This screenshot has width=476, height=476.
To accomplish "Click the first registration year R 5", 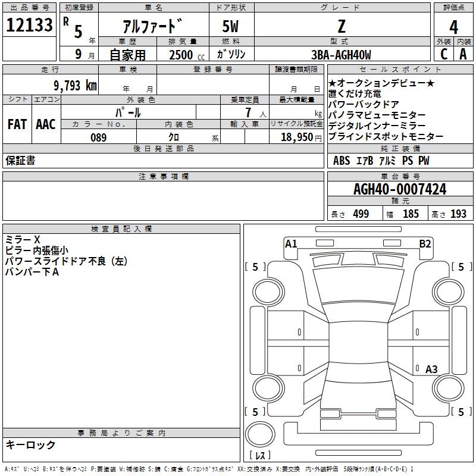I will (x=73, y=27).
